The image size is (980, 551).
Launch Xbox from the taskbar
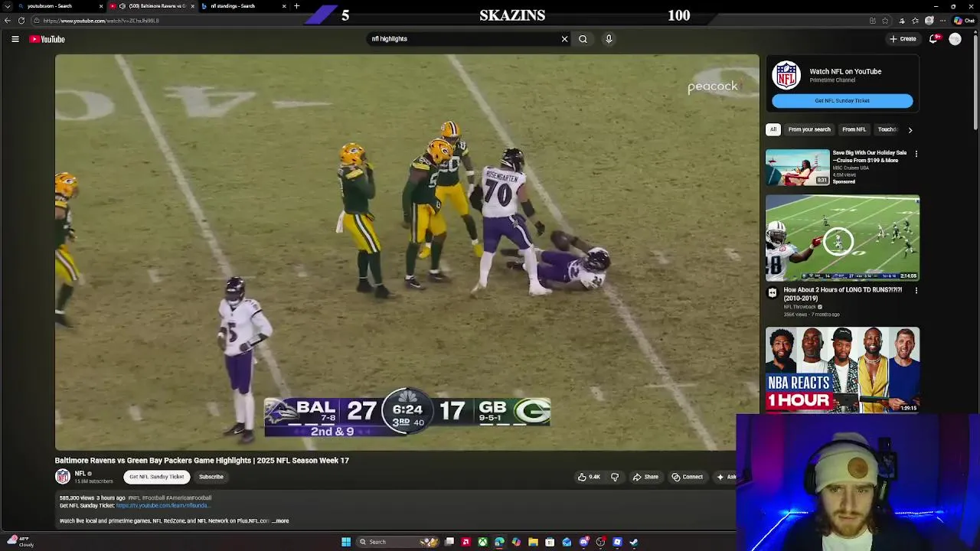point(482,542)
